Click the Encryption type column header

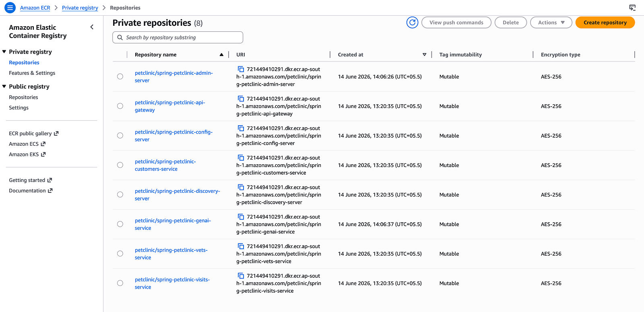point(560,55)
